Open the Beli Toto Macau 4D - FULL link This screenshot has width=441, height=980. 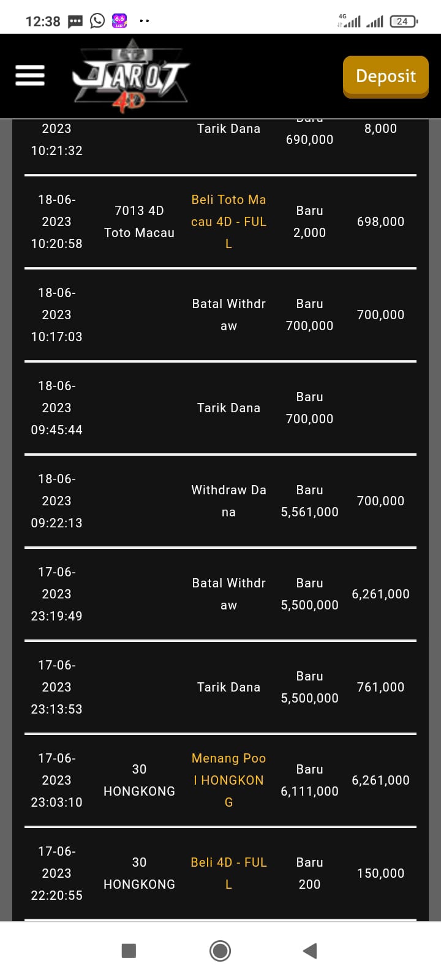(x=228, y=221)
